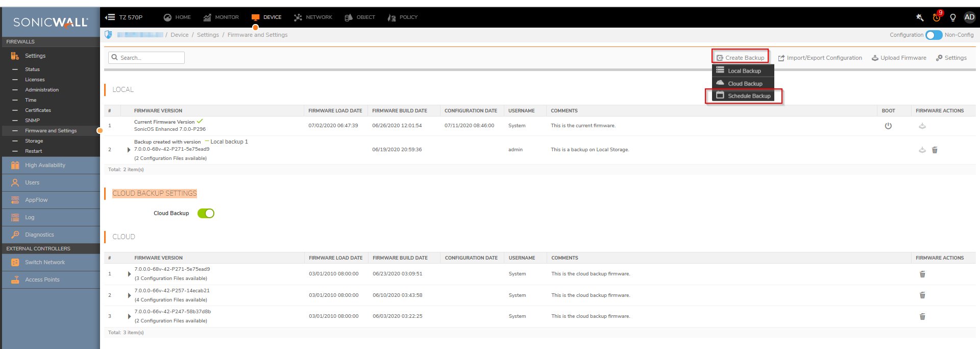This screenshot has width=980, height=349.
Task: Open the NETWORK tab in top navigation
Action: 313,17
